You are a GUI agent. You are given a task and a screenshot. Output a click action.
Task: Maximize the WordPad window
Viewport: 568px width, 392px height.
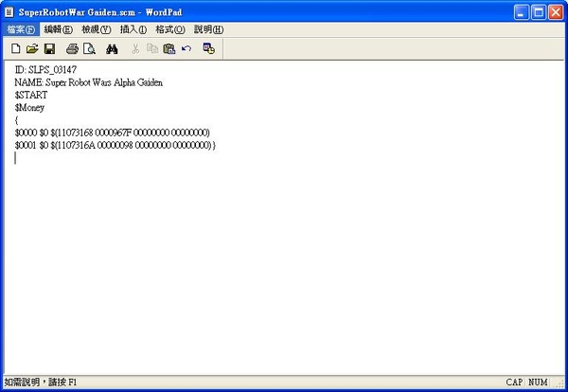tap(539, 12)
